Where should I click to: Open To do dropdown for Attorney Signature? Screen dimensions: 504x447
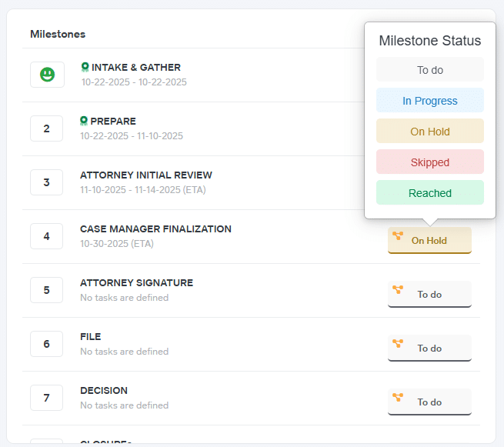pos(429,295)
